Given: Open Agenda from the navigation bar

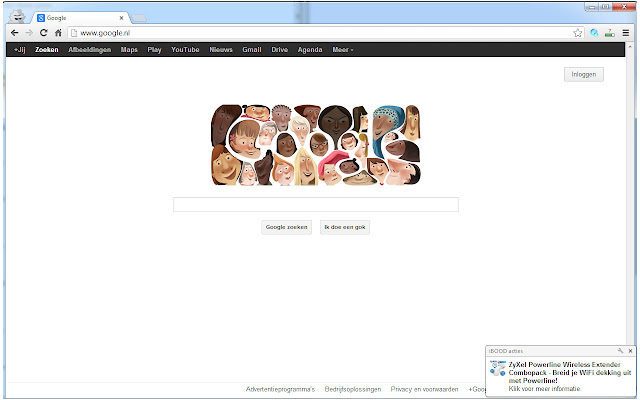Looking at the screenshot, I should point(310,50).
